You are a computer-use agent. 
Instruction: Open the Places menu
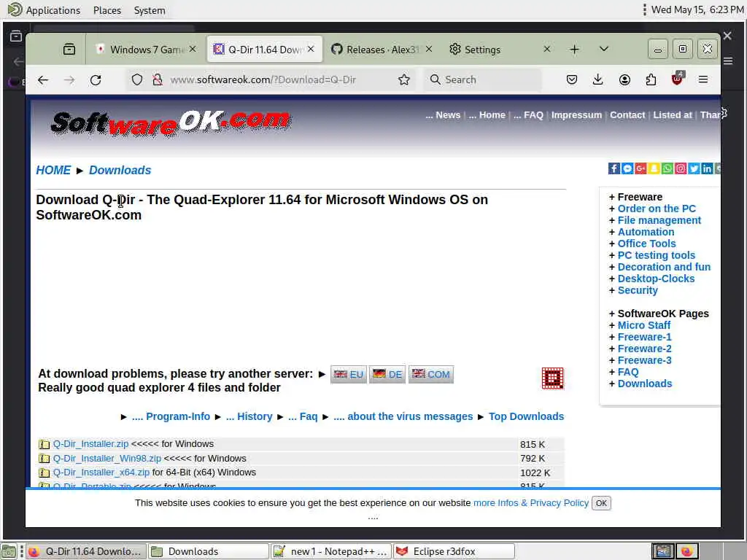107,10
